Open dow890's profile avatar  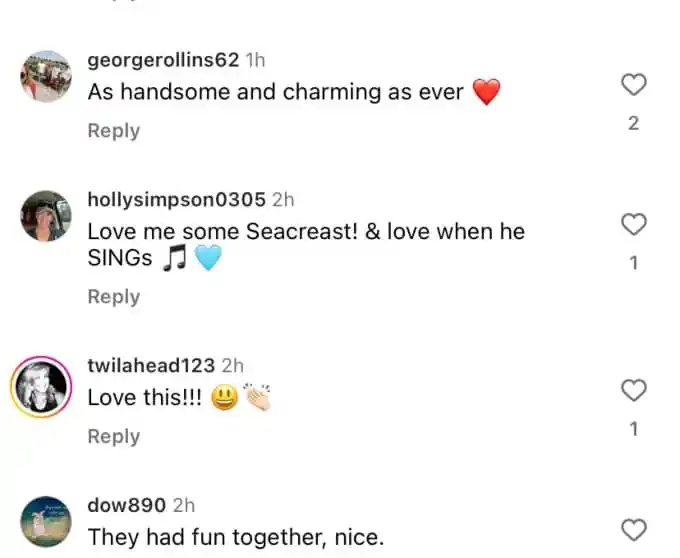click(46, 522)
